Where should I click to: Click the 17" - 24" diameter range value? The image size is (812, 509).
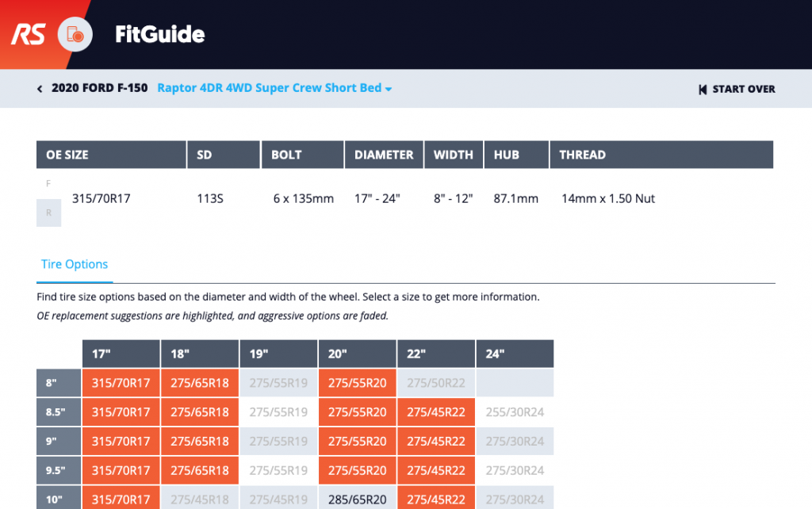377,198
